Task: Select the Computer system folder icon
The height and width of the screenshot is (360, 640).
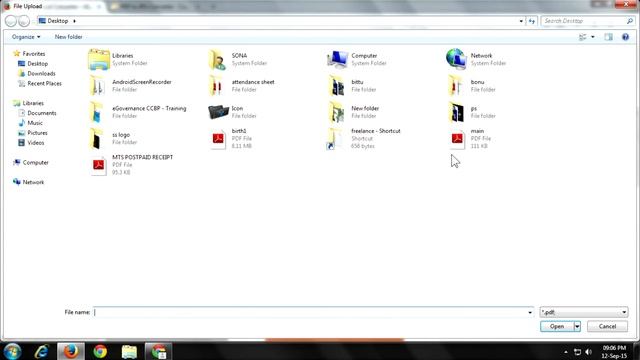Action: (337, 59)
